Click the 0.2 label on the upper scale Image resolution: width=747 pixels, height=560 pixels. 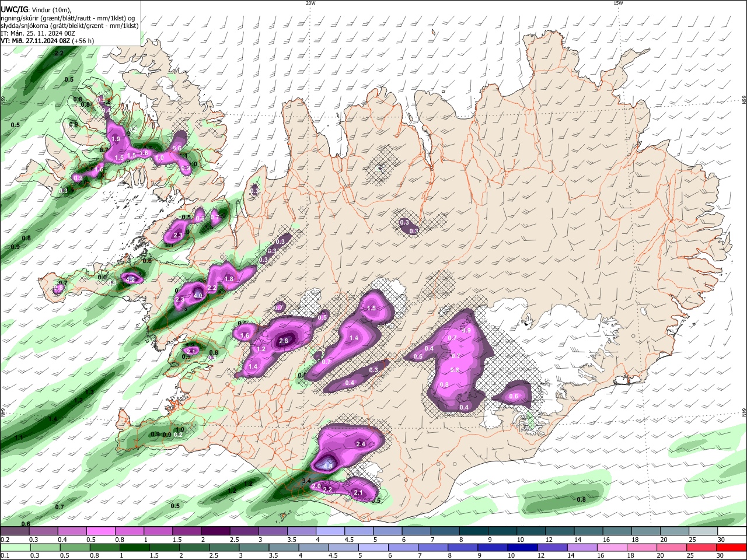coord(4,540)
